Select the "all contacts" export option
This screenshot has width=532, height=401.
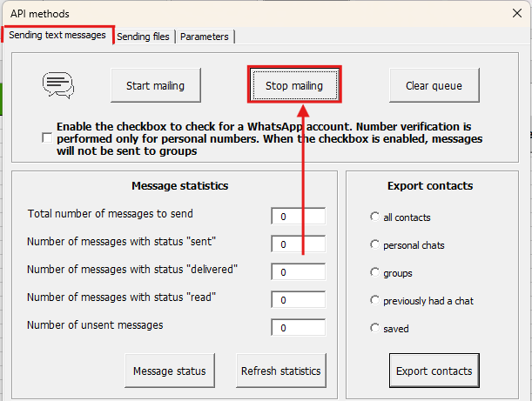pos(375,217)
